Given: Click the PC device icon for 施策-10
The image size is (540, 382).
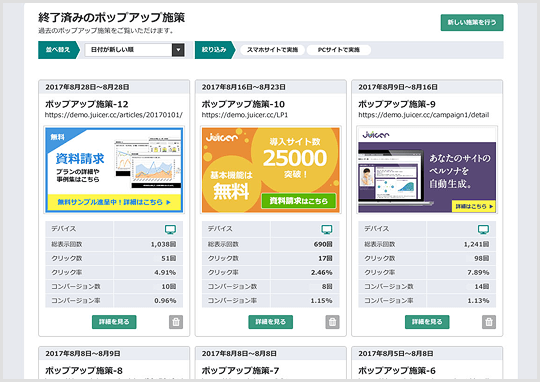Looking at the screenshot, I should coord(327,229).
